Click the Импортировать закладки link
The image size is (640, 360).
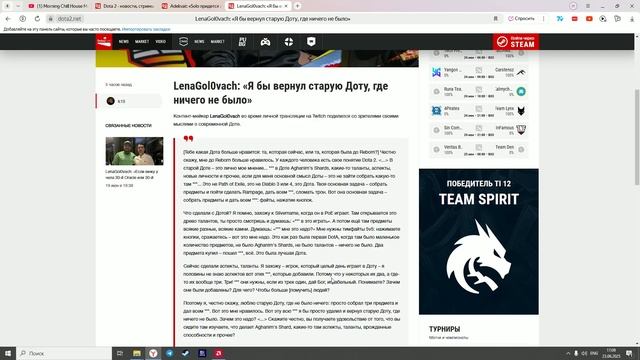click(x=146, y=29)
